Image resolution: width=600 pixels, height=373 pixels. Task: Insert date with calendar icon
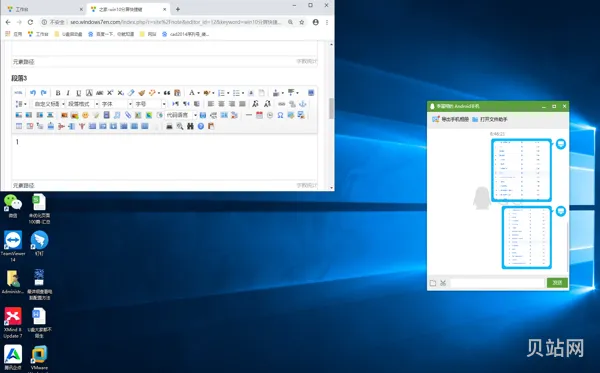[259, 115]
